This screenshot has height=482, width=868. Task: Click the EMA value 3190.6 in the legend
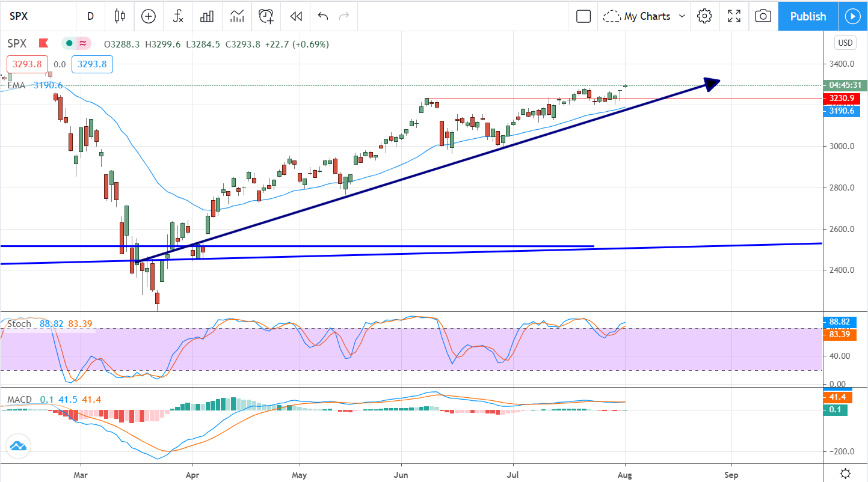(x=48, y=85)
